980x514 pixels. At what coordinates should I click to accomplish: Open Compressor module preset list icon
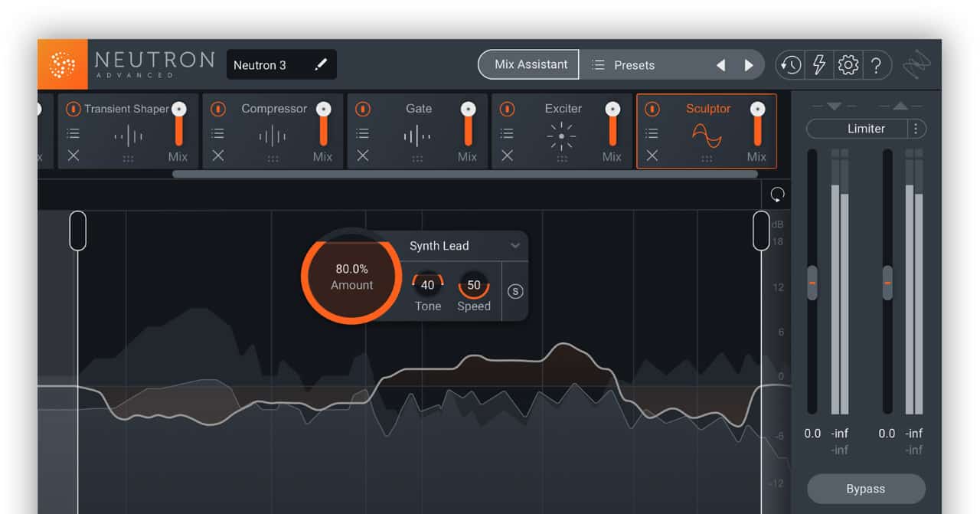pos(218,133)
